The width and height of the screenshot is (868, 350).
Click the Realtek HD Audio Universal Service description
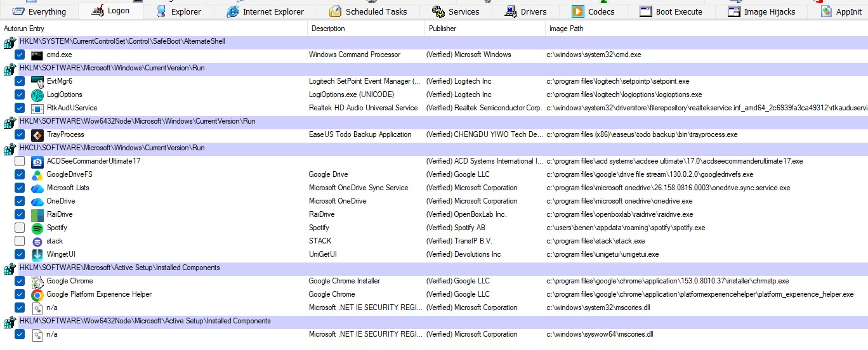click(363, 108)
